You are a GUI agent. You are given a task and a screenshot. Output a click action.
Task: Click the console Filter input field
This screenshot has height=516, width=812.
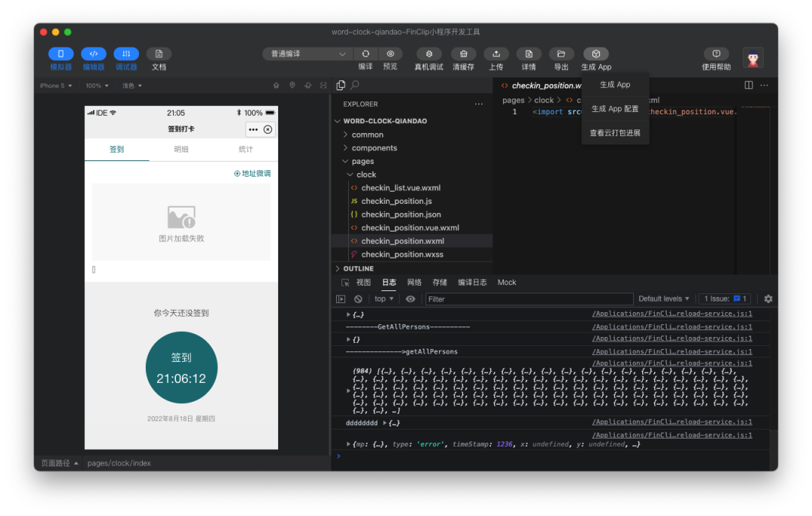529,299
